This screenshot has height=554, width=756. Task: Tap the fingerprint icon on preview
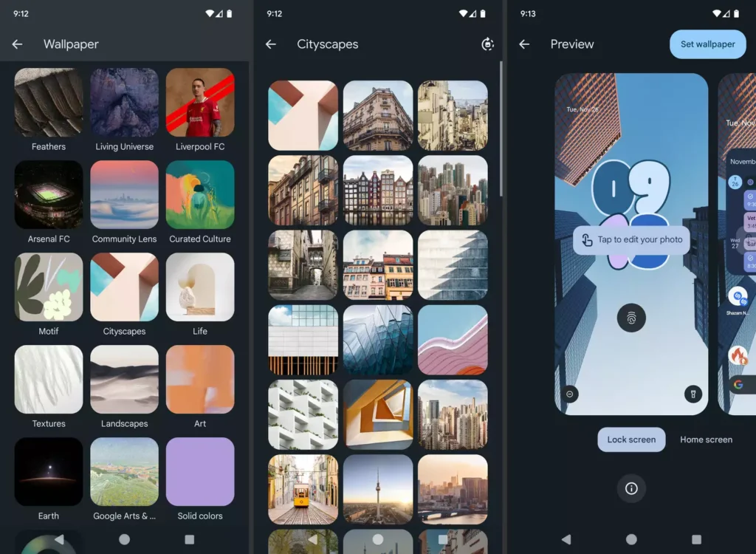pyautogui.click(x=631, y=318)
